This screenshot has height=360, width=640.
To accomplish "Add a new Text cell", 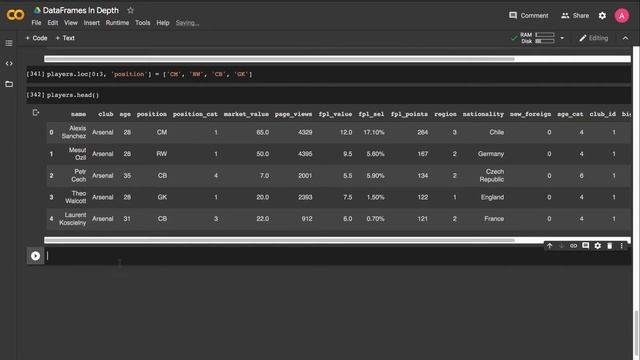I will click(x=65, y=38).
